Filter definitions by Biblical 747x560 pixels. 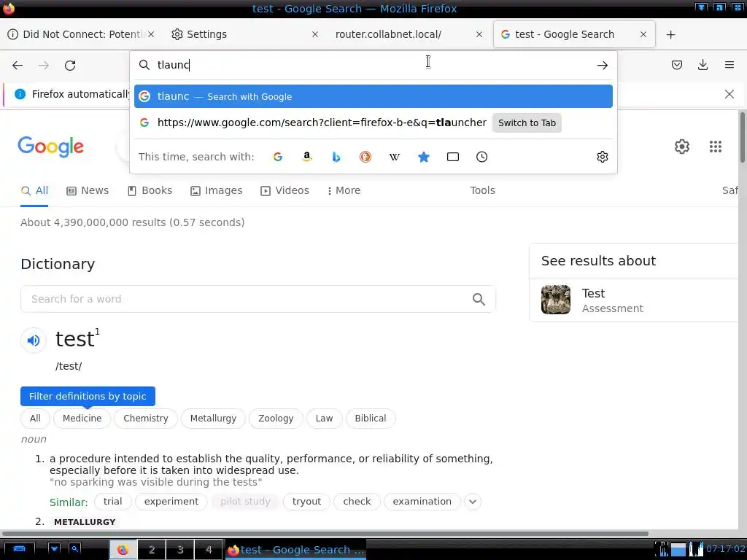point(370,418)
